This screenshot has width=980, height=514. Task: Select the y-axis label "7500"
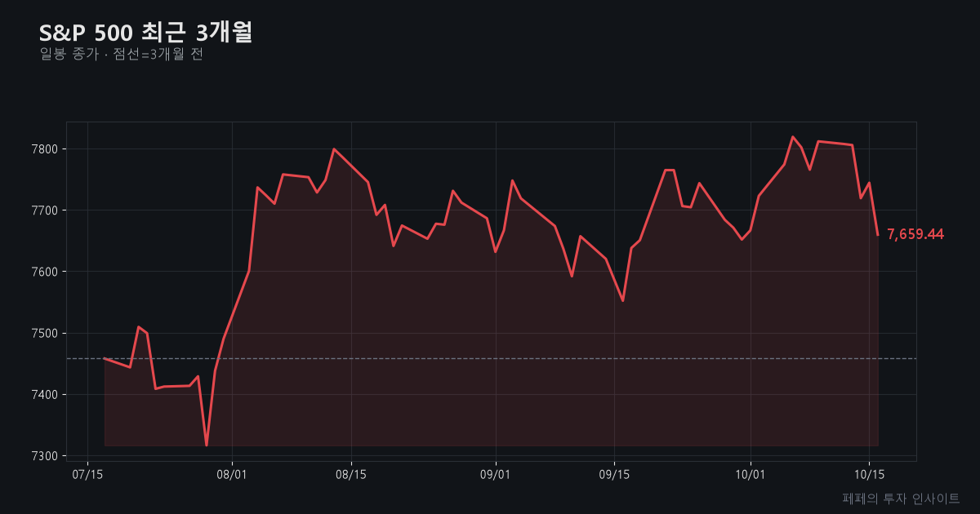pos(45,333)
